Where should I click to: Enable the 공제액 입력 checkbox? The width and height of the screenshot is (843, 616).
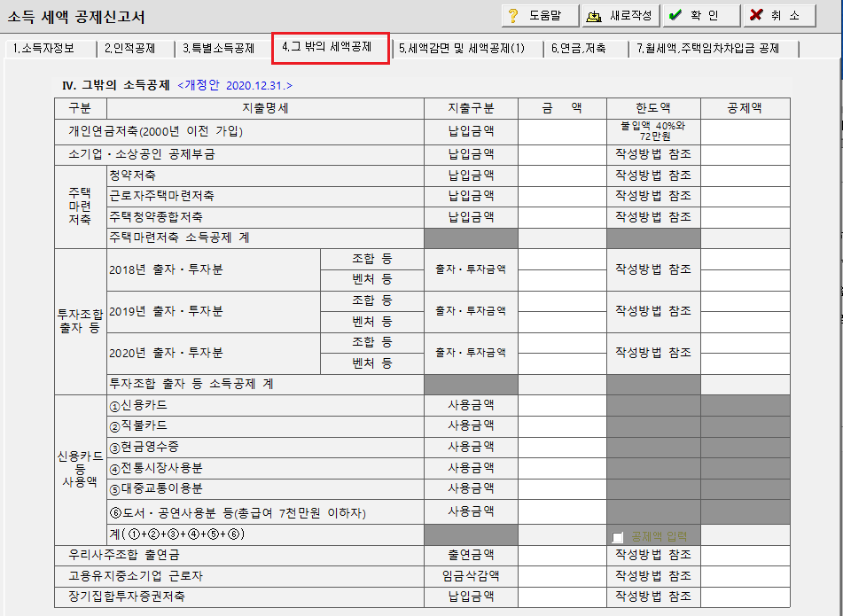click(x=618, y=537)
